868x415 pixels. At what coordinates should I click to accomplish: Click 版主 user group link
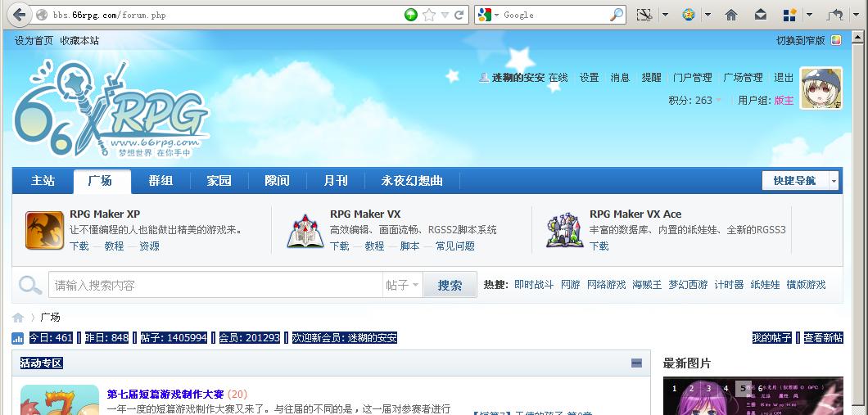click(x=784, y=100)
